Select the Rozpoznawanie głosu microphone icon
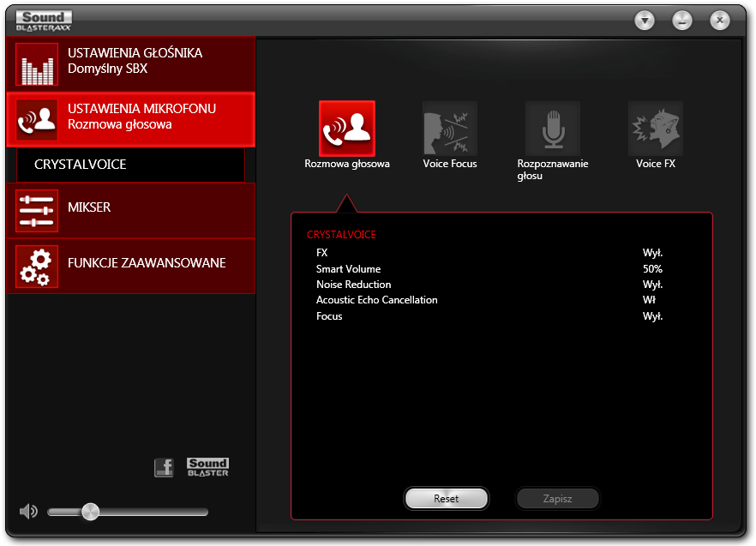The height and width of the screenshot is (546, 756). 553,129
